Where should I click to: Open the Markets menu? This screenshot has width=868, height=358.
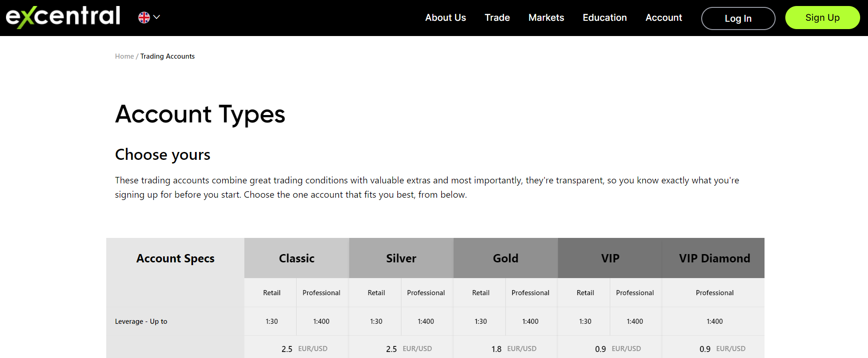tap(546, 18)
